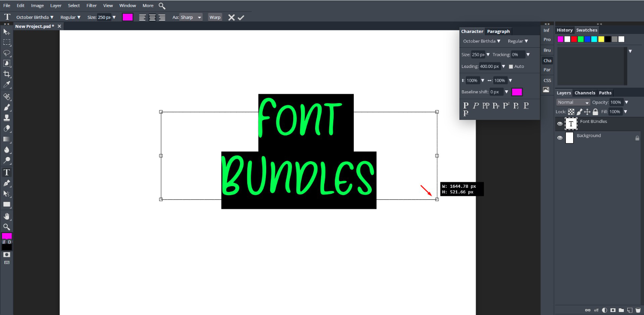Image resolution: width=644 pixels, height=315 pixels.
Task: Select the Crop tool
Action: pos(7,74)
